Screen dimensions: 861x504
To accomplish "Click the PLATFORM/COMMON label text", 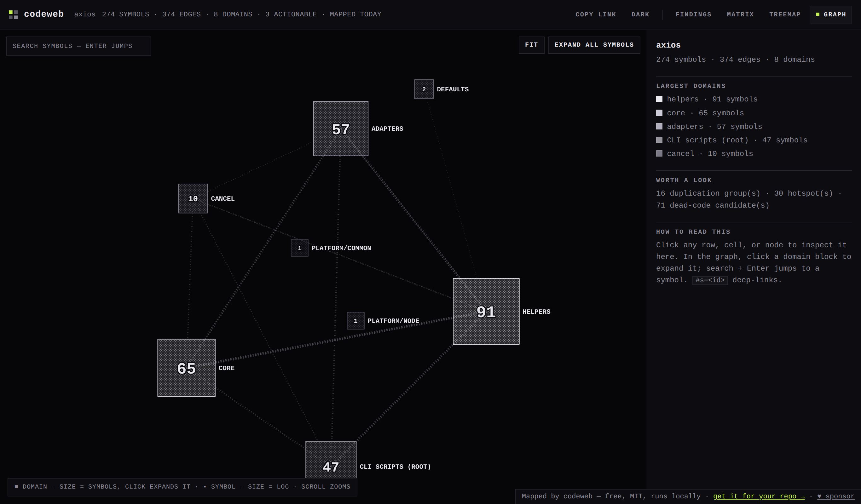I will click(x=341, y=248).
